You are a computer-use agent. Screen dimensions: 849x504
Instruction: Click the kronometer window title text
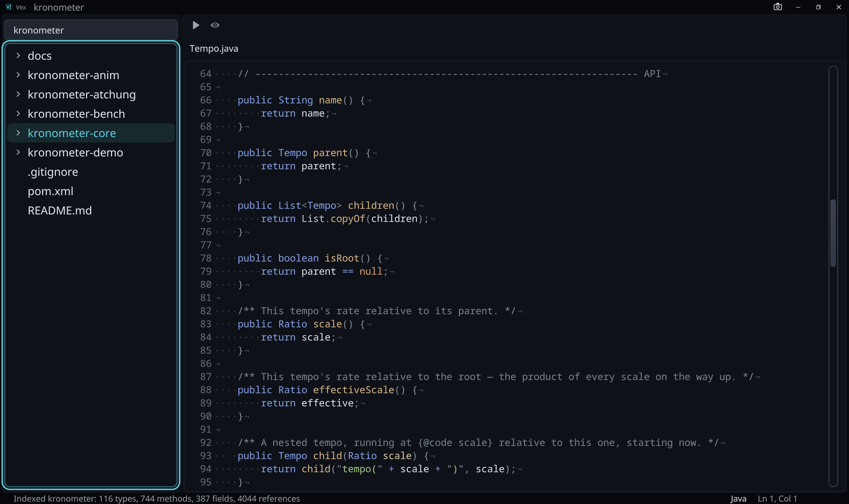[x=59, y=7]
